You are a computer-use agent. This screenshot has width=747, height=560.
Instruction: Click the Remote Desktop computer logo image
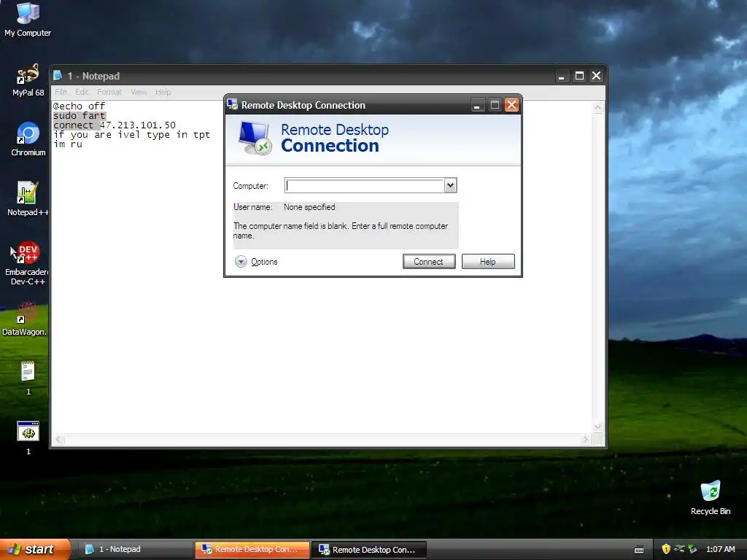(255, 138)
